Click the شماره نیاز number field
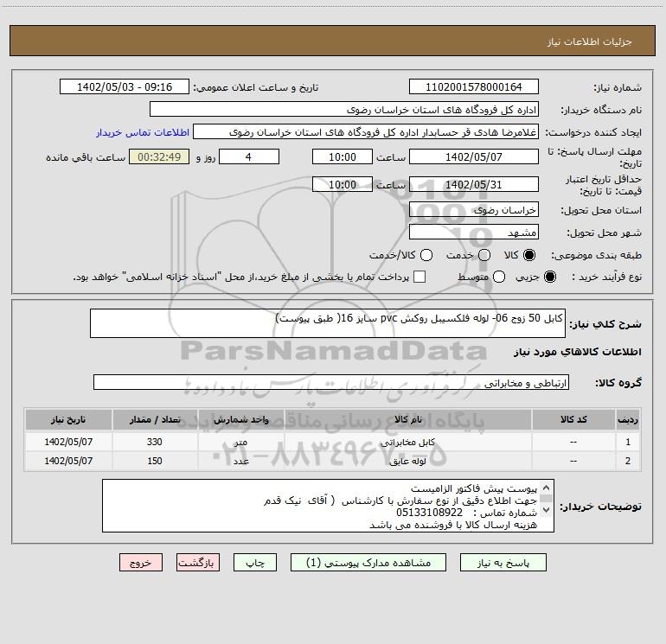Screen dimensions: 666x644 [474, 86]
